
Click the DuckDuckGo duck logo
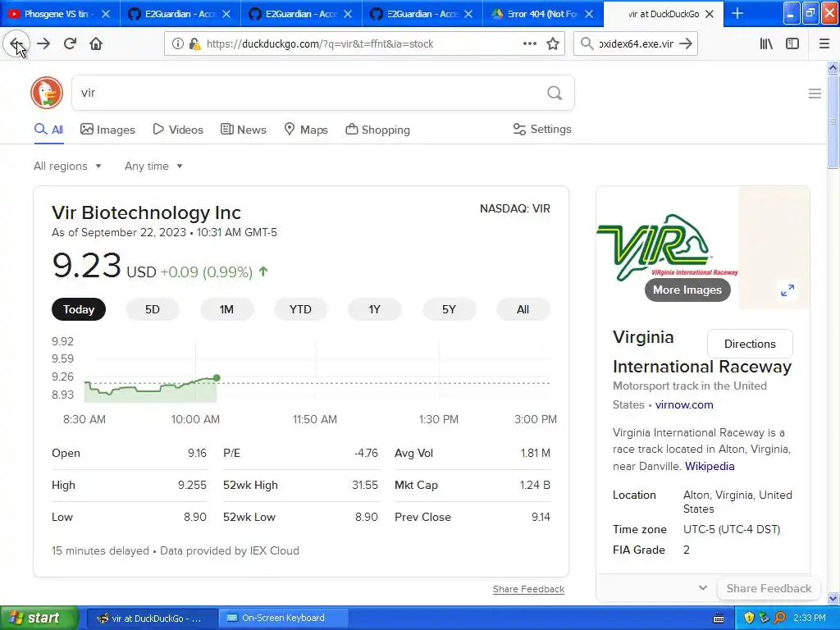coord(47,93)
